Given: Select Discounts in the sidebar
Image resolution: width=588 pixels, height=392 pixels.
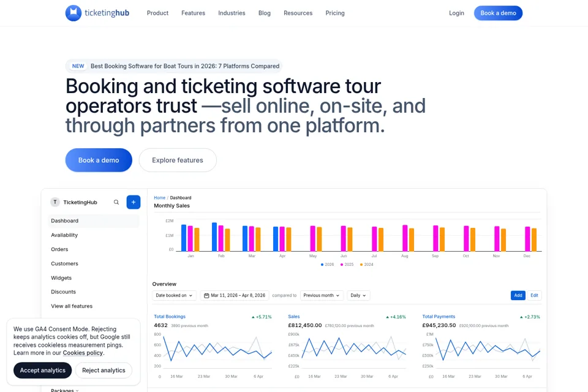Looking at the screenshot, I should (x=63, y=292).
